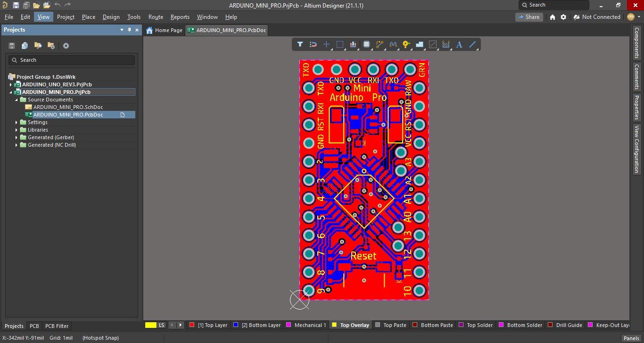
Task: Collapse the ARDUINO_MINI_PRO.PrjPcb project
Action: (11, 92)
